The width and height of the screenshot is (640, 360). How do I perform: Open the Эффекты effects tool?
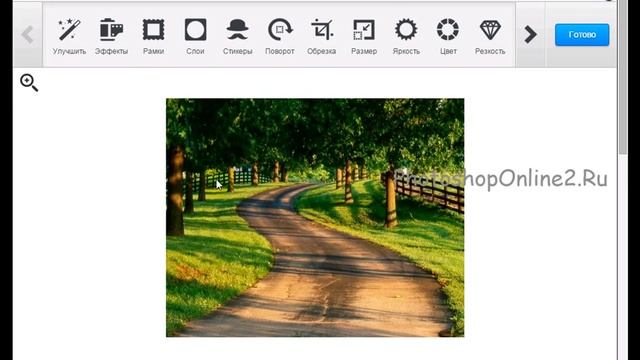pyautogui.click(x=111, y=36)
